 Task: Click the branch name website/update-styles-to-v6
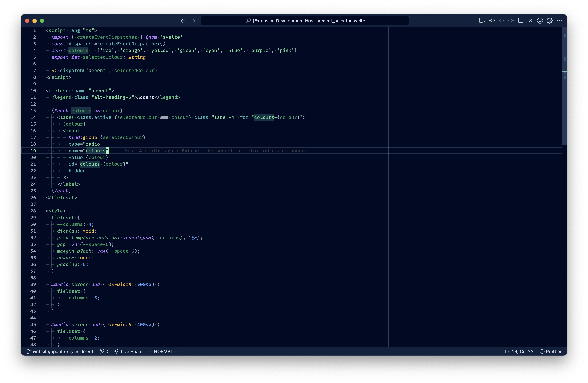click(63, 351)
